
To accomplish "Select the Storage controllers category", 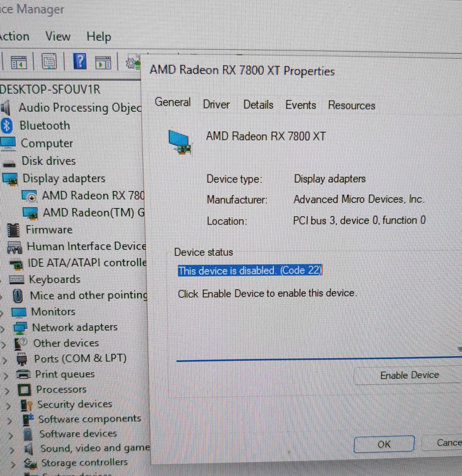I will pos(84,463).
